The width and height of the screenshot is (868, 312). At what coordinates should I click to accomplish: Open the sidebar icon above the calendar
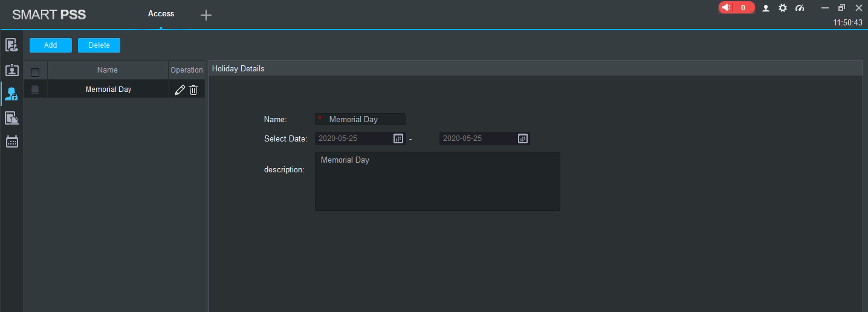tap(11, 118)
